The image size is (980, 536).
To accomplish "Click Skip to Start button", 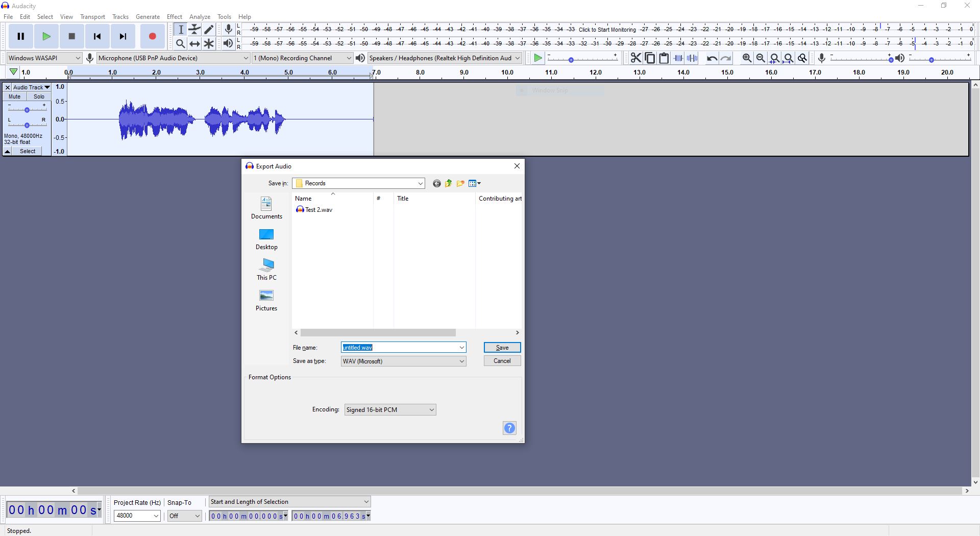I will (x=97, y=36).
